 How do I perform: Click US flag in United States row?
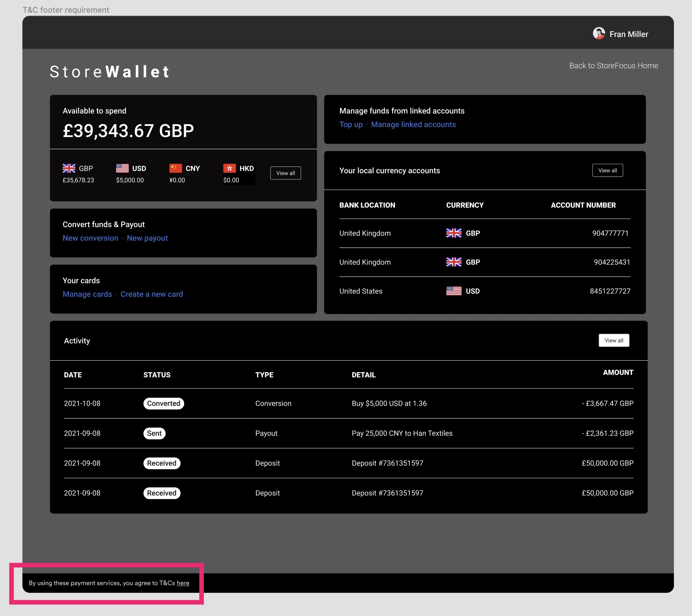click(x=454, y=291)
